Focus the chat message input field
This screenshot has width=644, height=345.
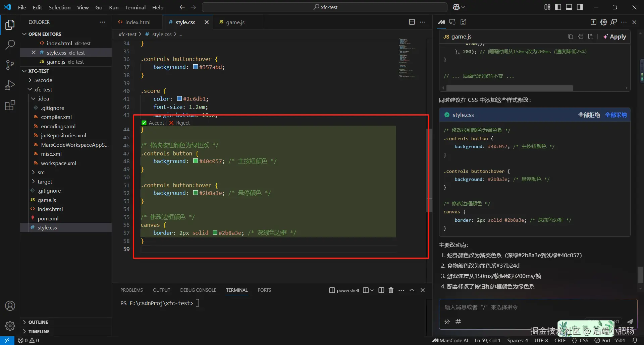tap(538, 307)
